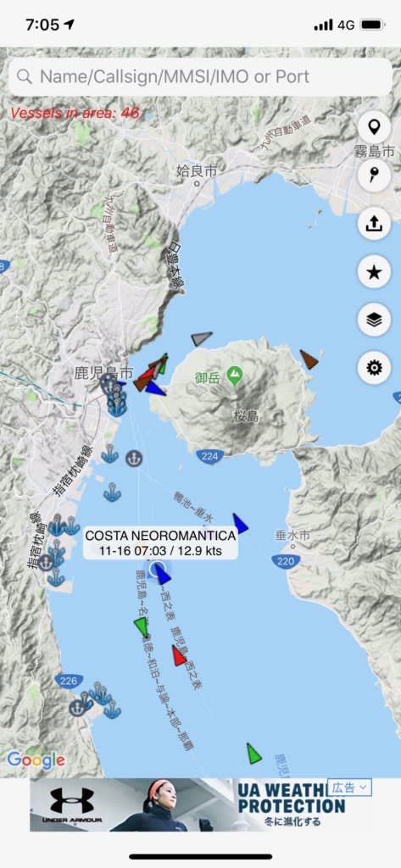Select the grey vessel north of Sakurajima
This screenshot has height=868, width=401.
pos(202,337)
